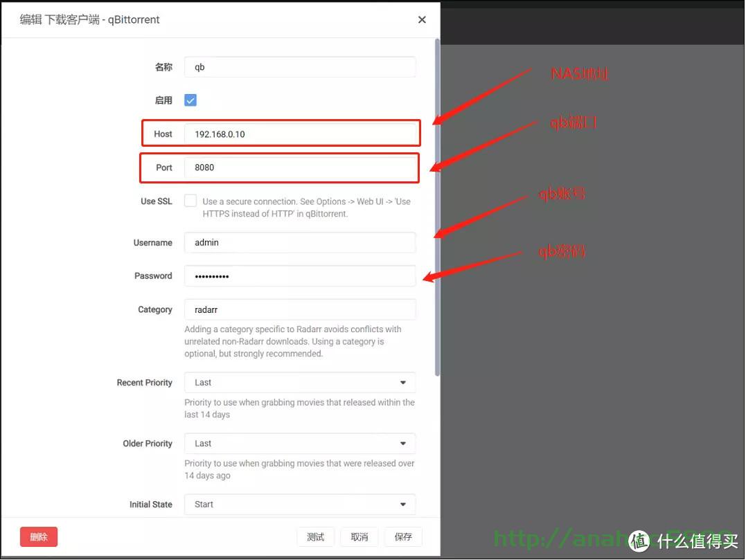The width and height of the screenshot is (746, 560).
Task: Click into the Port number field
Action: 300,168
